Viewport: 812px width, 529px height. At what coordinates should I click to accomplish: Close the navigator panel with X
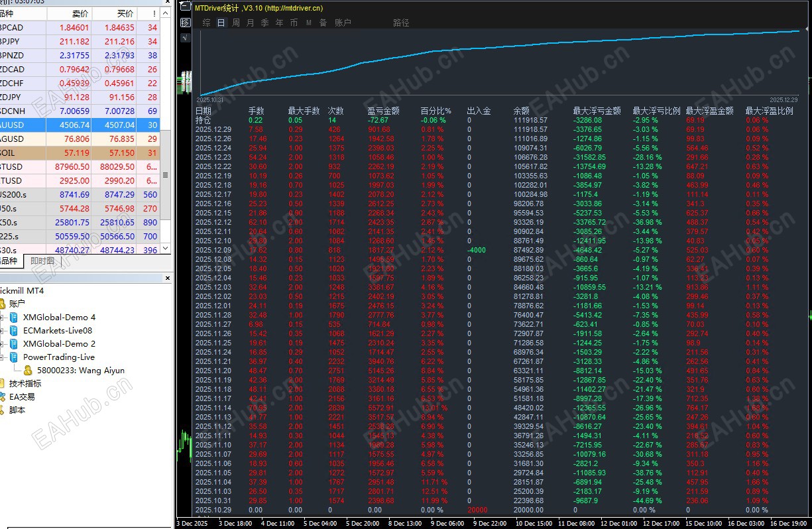pyautogui.click(x=167, y=278)
